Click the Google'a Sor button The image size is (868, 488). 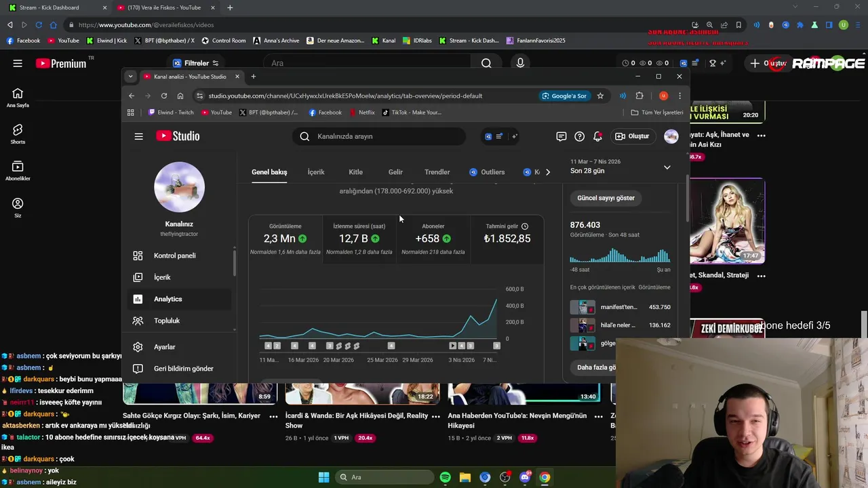(x=564, y=96)
